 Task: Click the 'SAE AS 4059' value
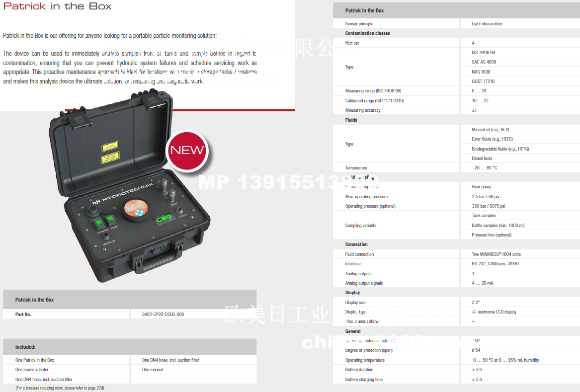coord(484,62)
